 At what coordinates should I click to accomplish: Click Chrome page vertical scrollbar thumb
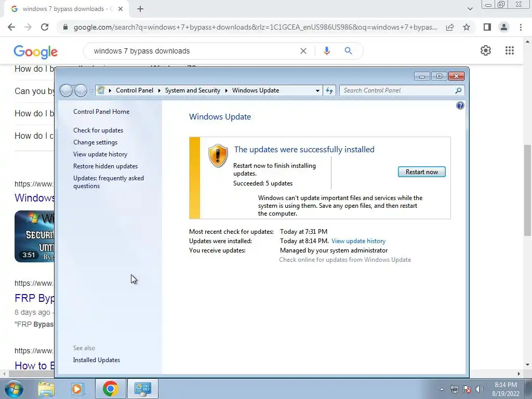[527, 190]
